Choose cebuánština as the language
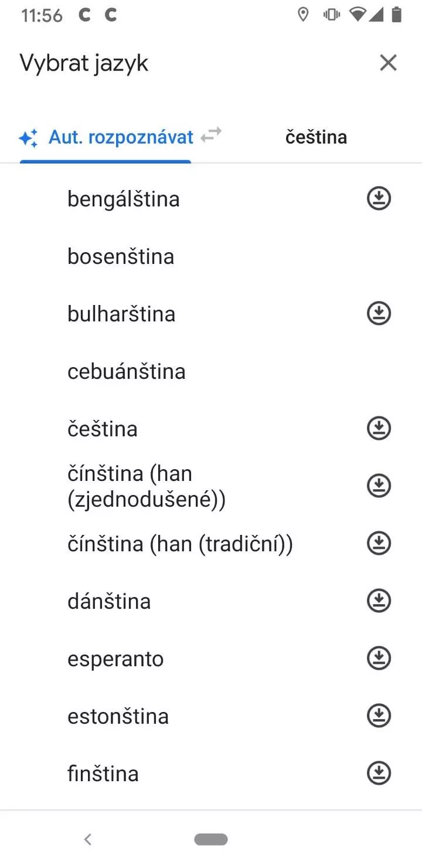 click(x=127, y=371)
